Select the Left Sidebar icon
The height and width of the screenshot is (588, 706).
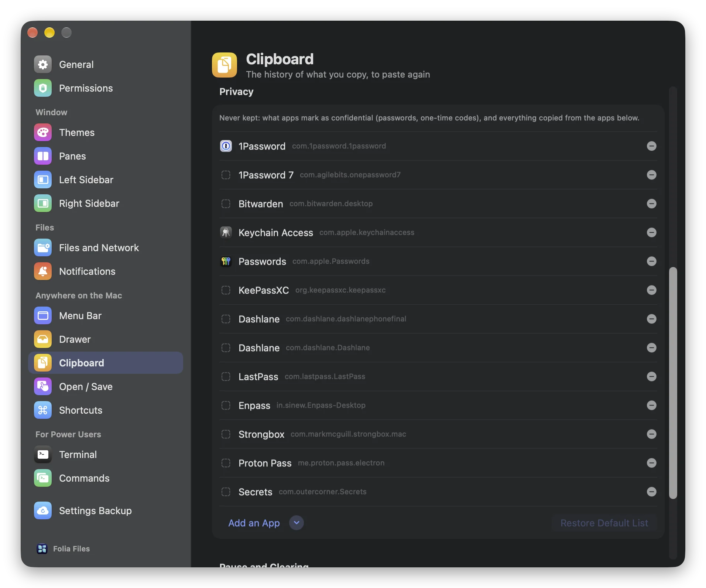43,180
